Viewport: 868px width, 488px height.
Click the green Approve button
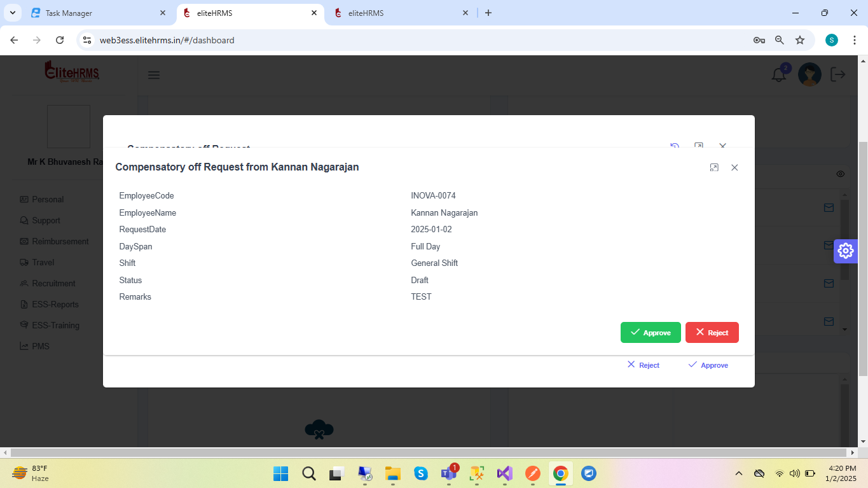coord(650,333)
